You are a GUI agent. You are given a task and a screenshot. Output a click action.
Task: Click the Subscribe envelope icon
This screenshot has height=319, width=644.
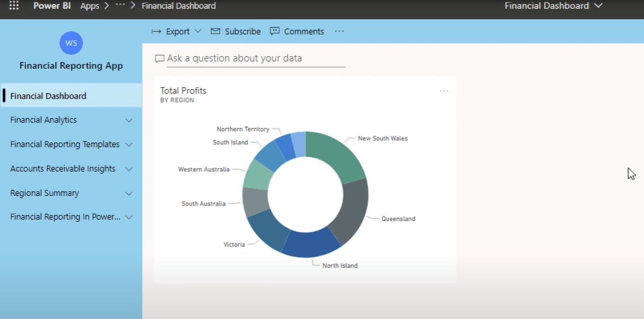(x=215, y=31)
